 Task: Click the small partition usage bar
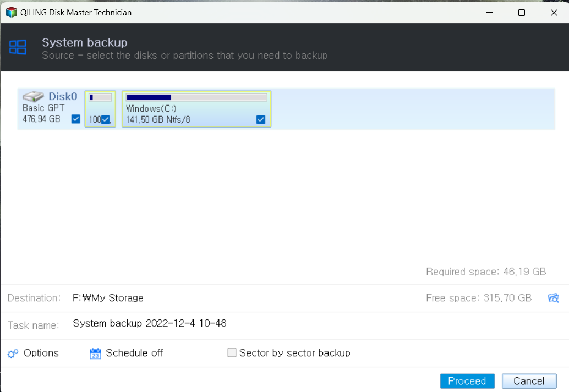tap(100, 97)
